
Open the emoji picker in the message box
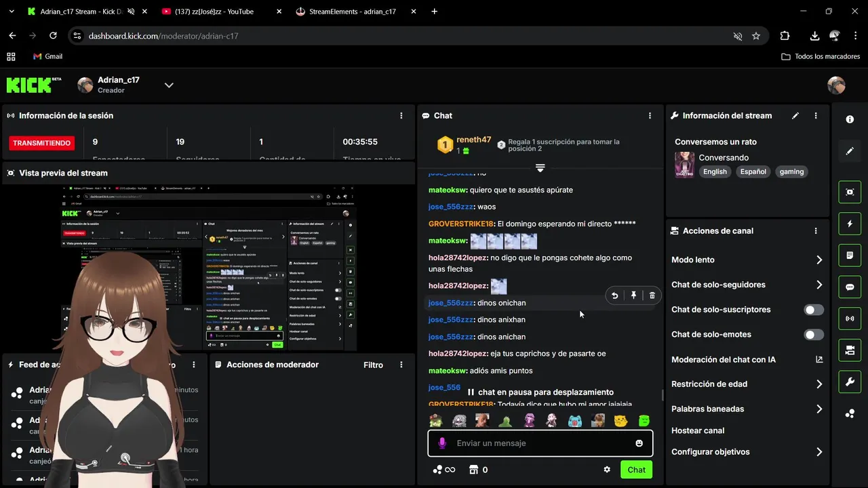click(x=639, y=443)
